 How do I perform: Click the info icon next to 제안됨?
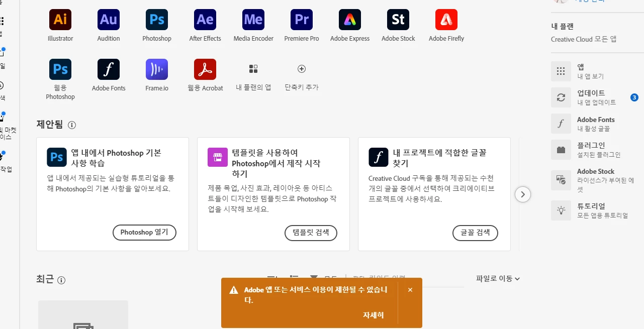pos(72,125)
